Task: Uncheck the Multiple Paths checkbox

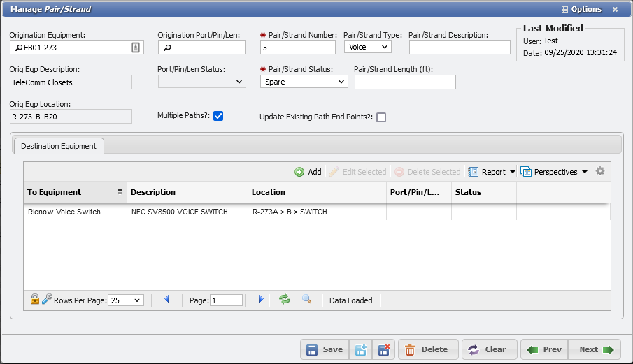Action: pos(218,116)
